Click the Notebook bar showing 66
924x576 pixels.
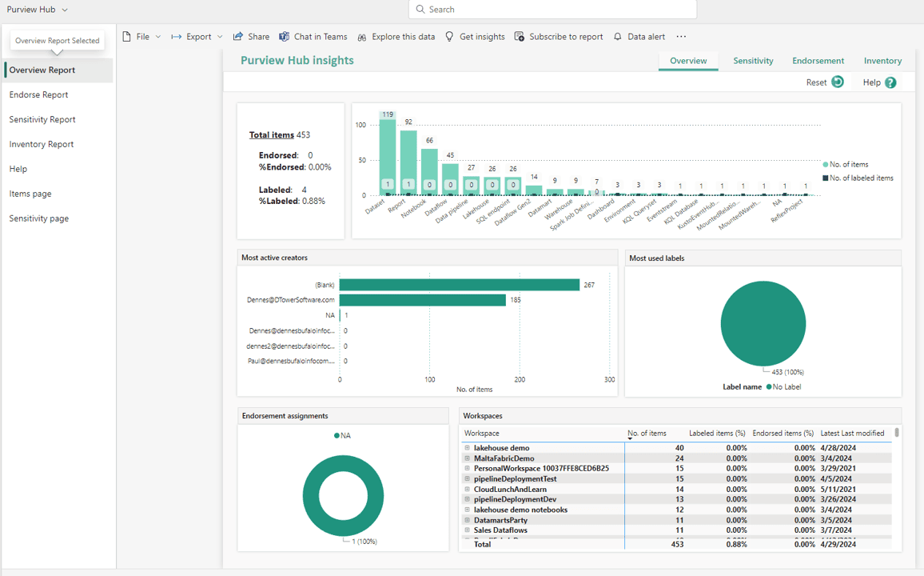(x=429, y=172)
